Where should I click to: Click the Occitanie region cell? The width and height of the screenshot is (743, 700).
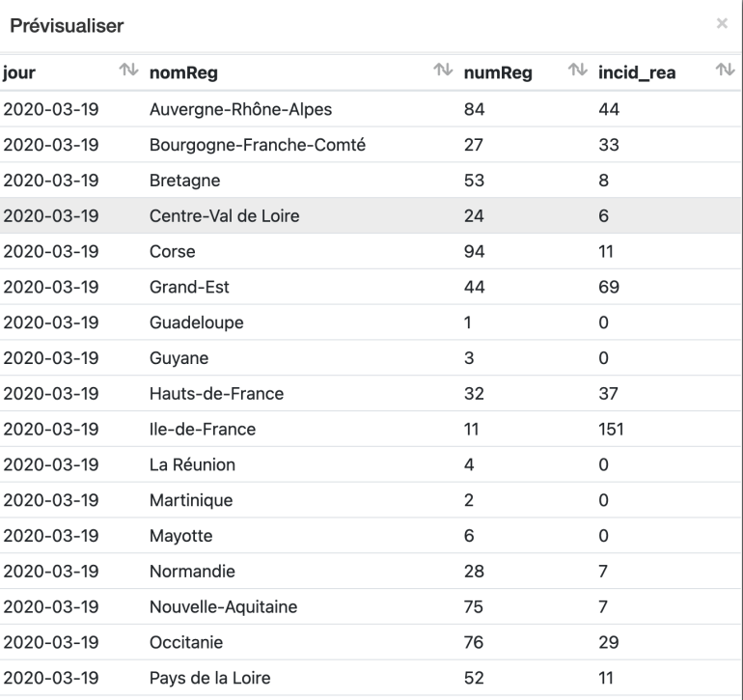[186, 643]
